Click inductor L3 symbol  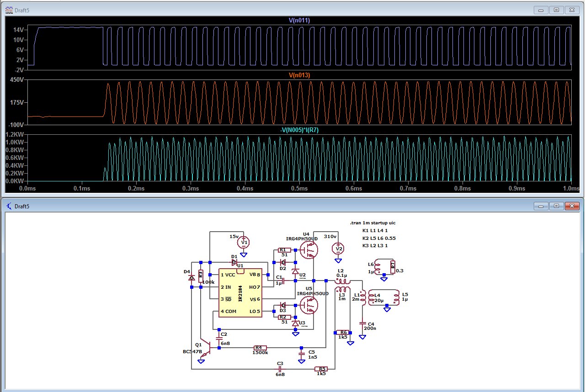coord(342,289)
